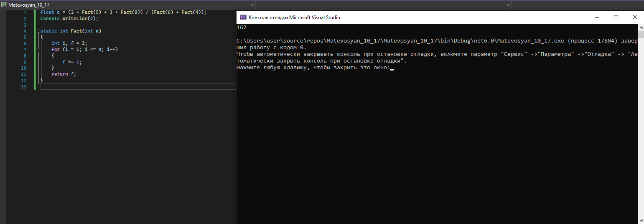The width and height of the screenshot is (644, 224).
Task: Click line number 13 in the editor margin
Action: pos(24,87)
